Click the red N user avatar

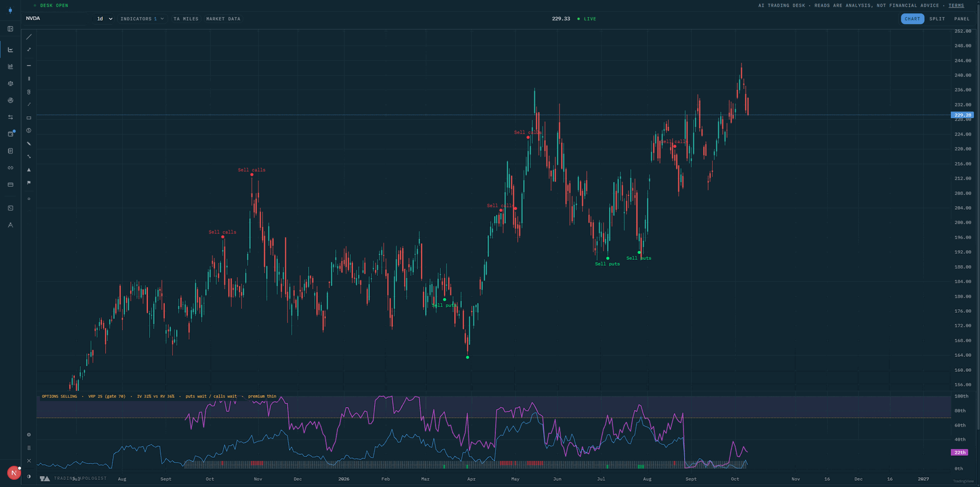14,473
